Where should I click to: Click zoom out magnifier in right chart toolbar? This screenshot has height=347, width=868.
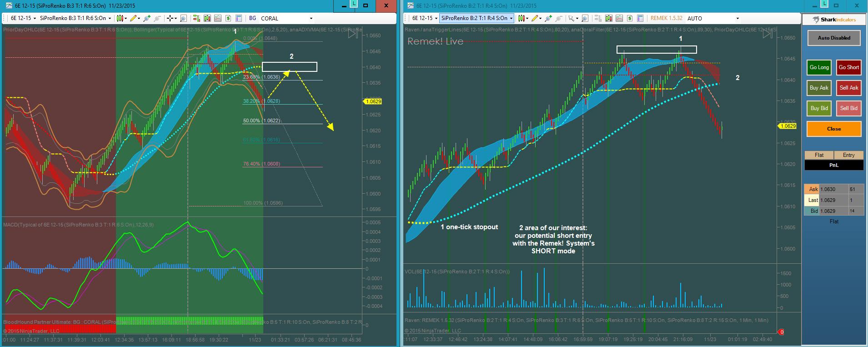click(559, 18)
